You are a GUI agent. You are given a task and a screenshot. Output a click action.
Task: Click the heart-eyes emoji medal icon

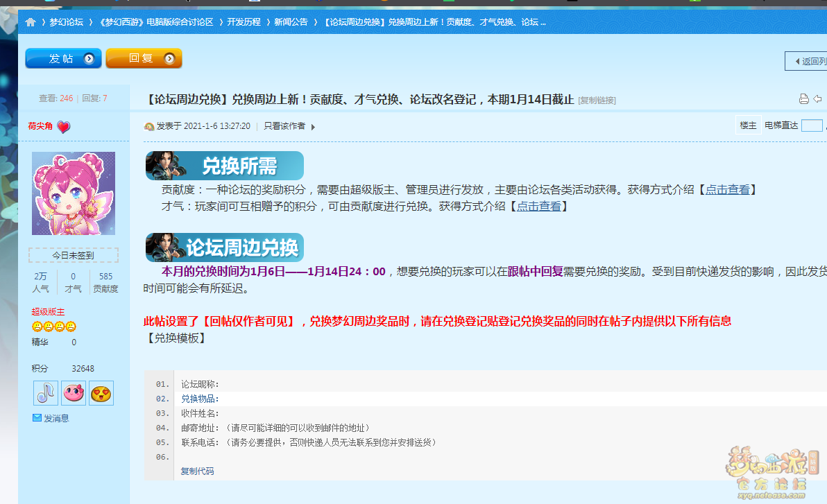tap(101, 393)
